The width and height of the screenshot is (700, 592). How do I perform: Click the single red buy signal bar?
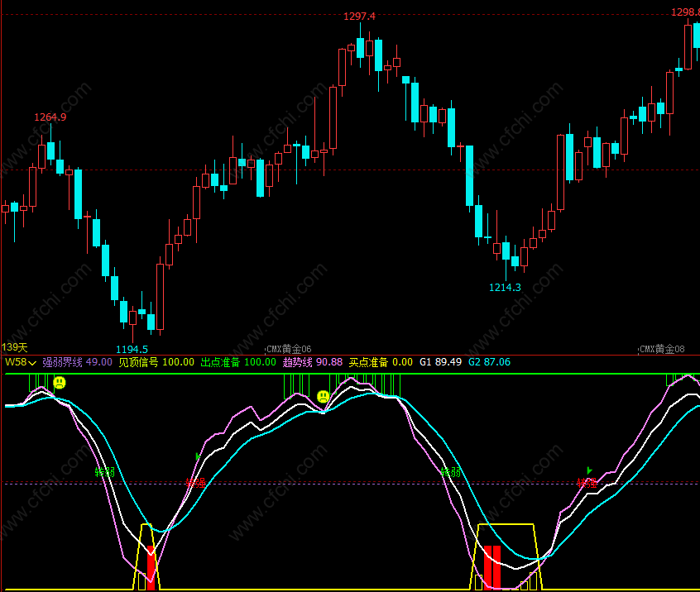[151, 567]
